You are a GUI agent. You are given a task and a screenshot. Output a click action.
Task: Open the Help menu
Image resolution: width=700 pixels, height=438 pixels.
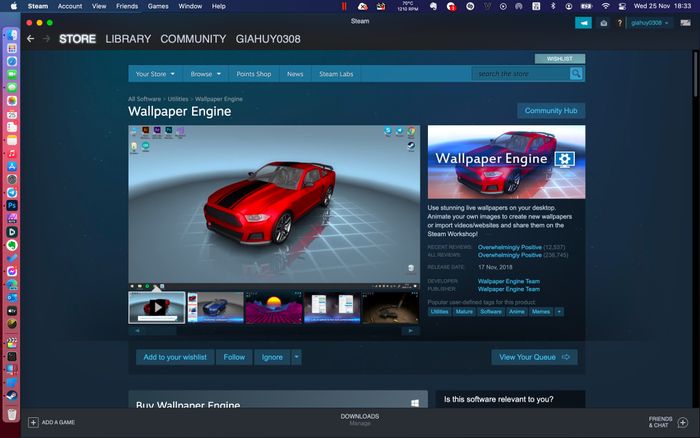coord(218,6)
